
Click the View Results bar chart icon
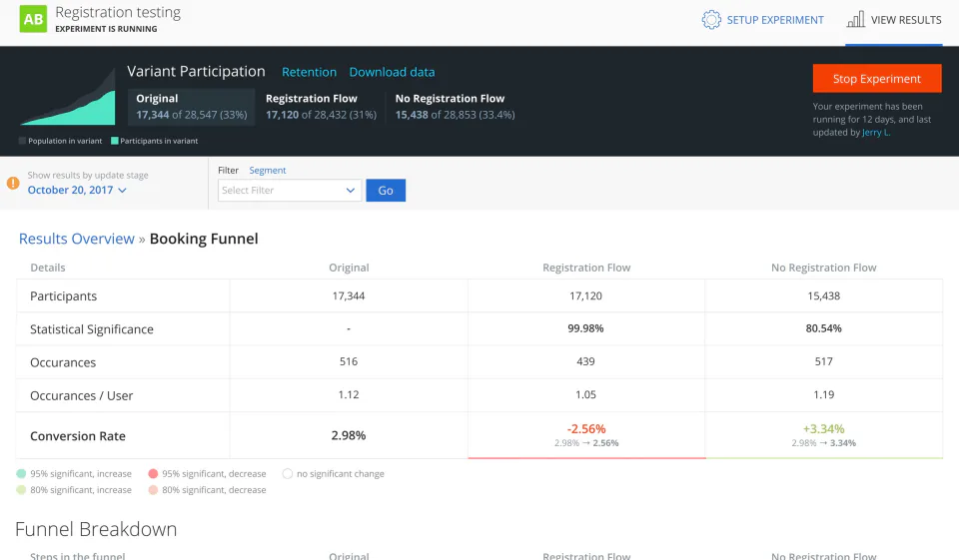[x=856, y=20]
